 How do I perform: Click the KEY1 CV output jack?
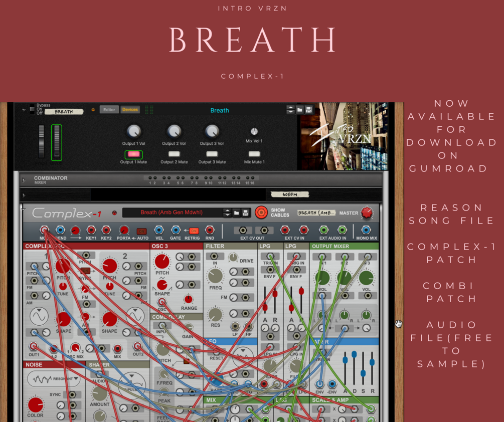click(91, 230)
